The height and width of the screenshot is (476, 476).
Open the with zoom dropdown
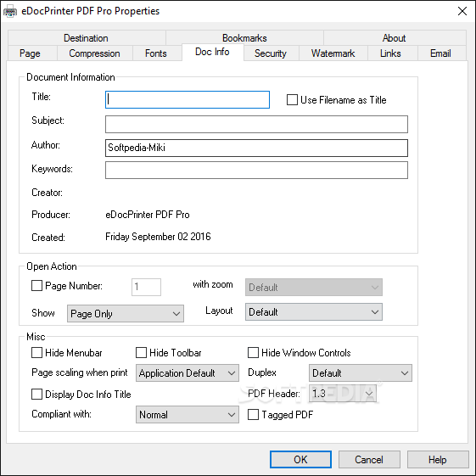(314, 287)
